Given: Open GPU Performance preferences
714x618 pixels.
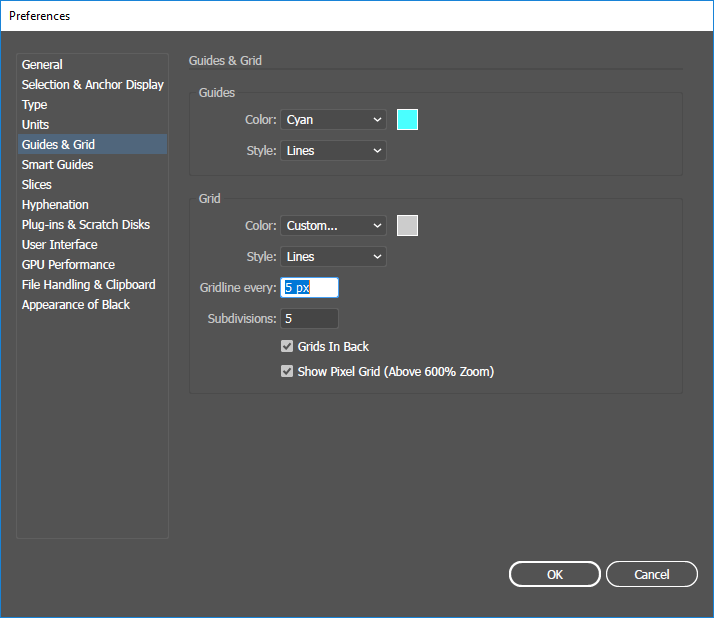Looking at the screenshot, I should click(x=92, y=265).
